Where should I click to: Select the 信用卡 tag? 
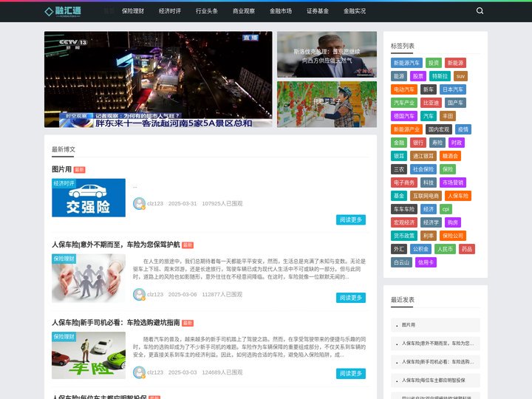[x=426, y=262]
